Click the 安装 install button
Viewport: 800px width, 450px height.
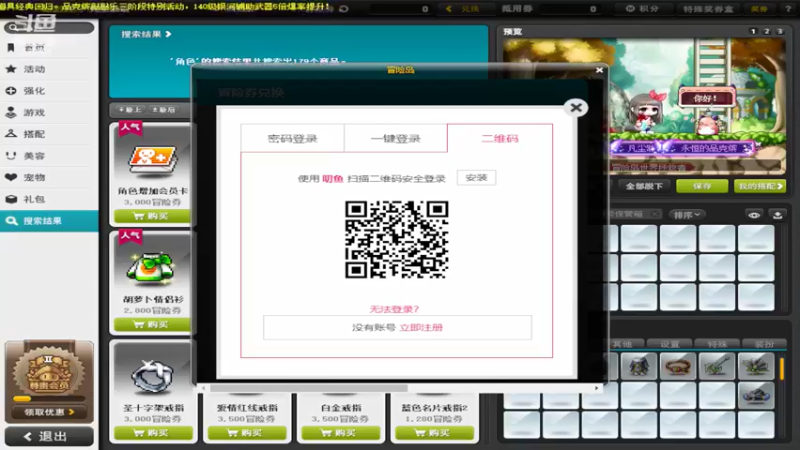pyautogui.click(x=477, y=178)
